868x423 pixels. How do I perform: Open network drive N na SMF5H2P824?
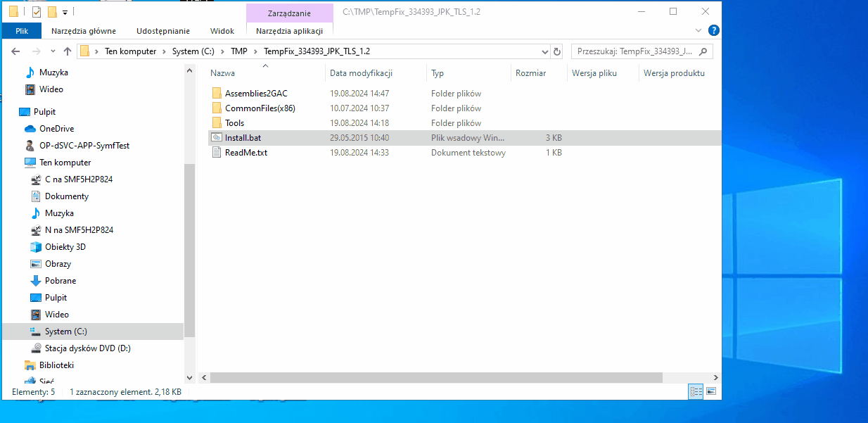(79, 230)
